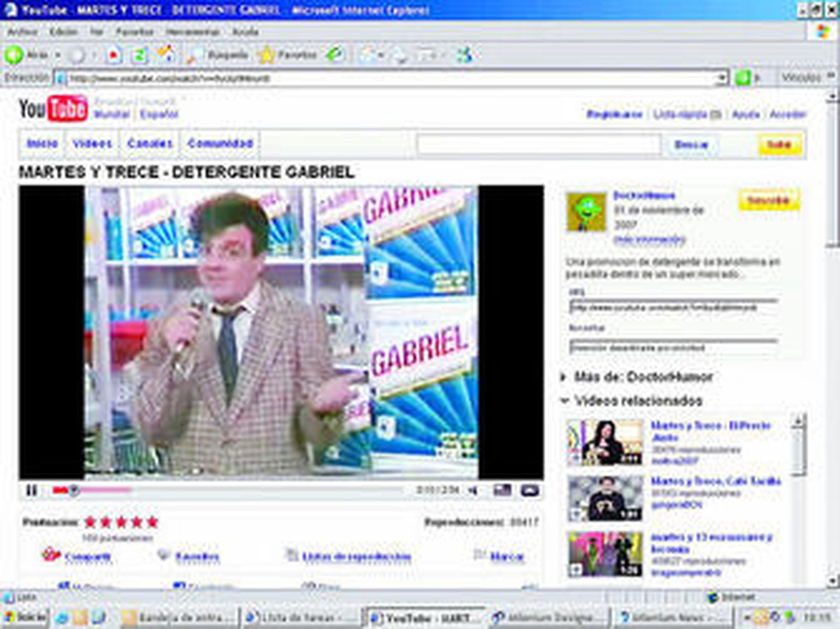Toggle full screen video mode
Screen dimensions: 840x629
[529, 491]
